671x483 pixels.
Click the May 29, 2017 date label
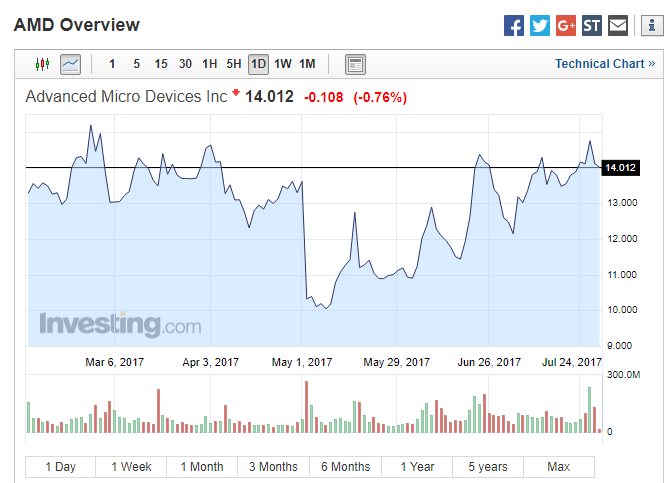[x=397, y=362]
